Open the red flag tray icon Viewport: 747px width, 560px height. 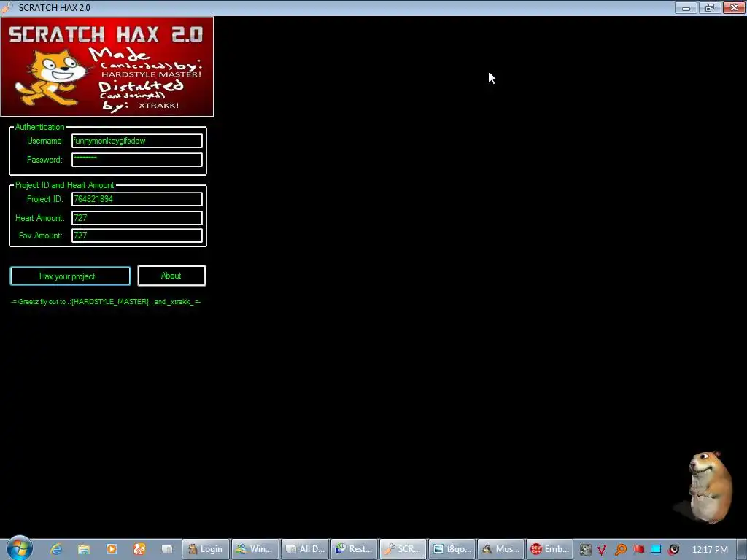tap(639, 549)
